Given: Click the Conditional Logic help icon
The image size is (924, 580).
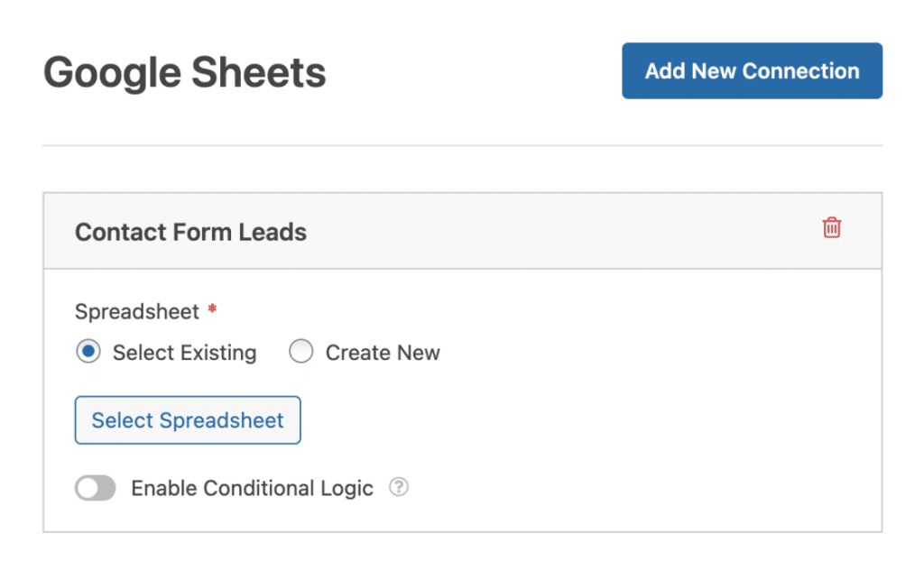Looking at the screenshot, I should (398, 488).
